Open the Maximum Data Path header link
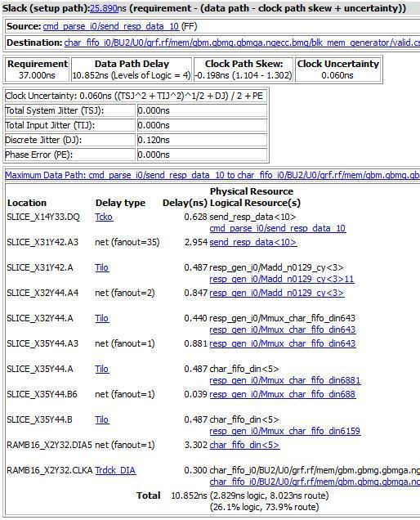420x520 pixels. tap(212, 175)
